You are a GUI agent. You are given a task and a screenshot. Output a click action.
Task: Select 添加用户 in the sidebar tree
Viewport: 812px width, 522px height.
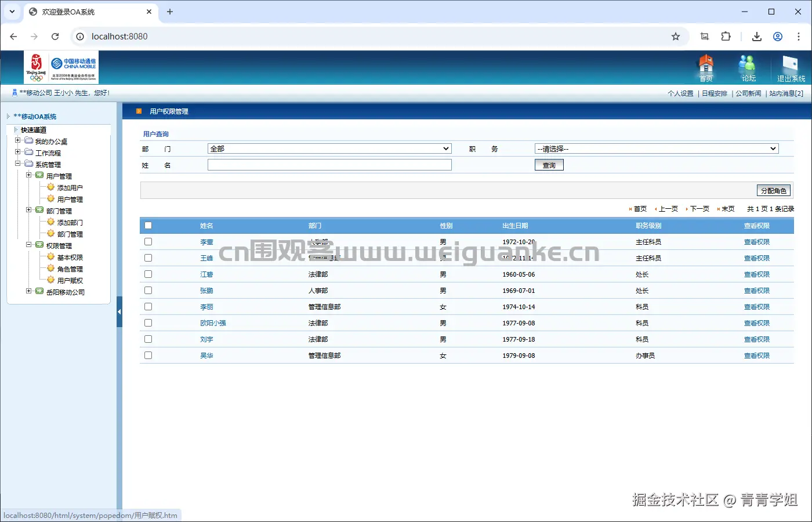point(70,188)
